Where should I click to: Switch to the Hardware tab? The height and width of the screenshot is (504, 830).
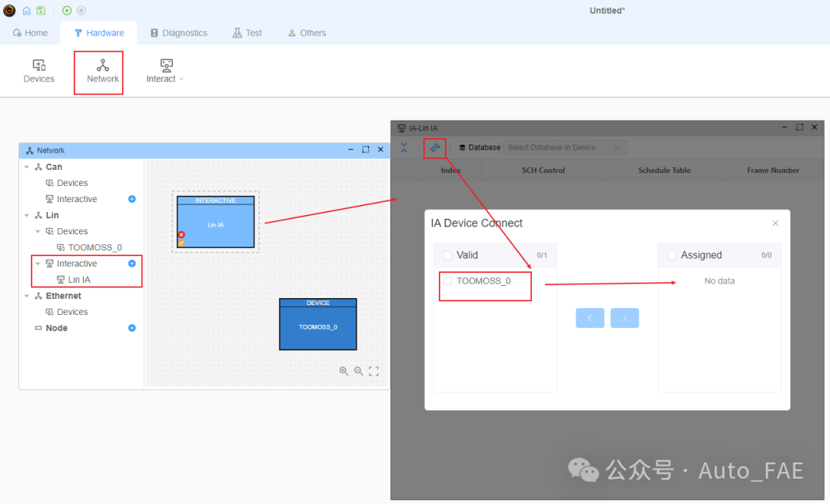click(x=99, y=33)
